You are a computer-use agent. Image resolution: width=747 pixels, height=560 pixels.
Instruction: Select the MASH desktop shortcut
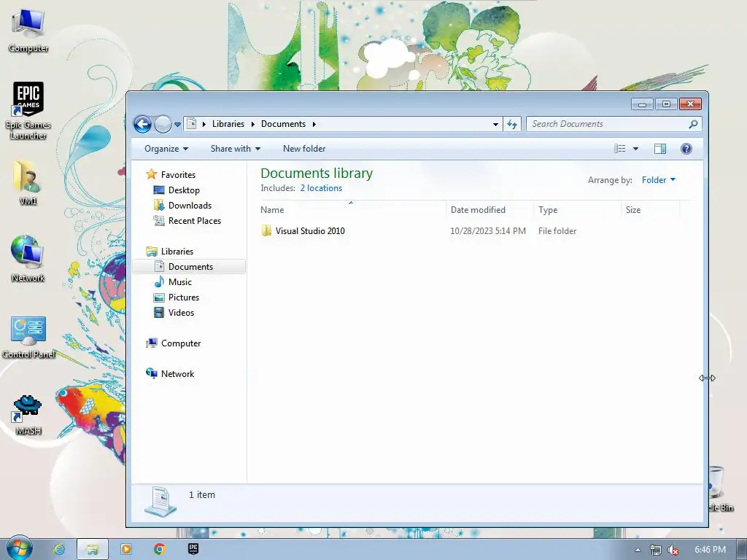28,415
